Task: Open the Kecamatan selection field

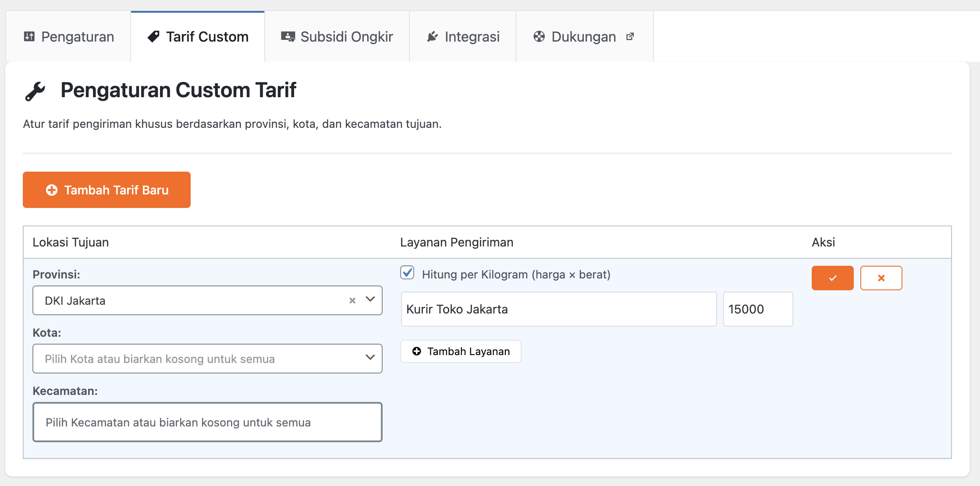Action: click(207, 422)
